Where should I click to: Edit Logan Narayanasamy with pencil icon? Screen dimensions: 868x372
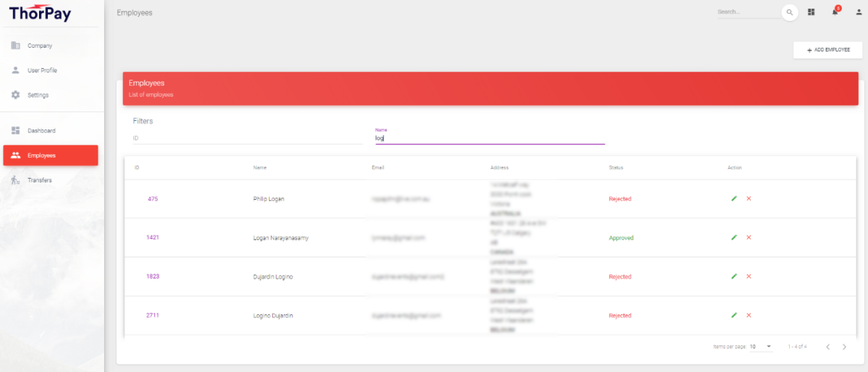point(733,237)
